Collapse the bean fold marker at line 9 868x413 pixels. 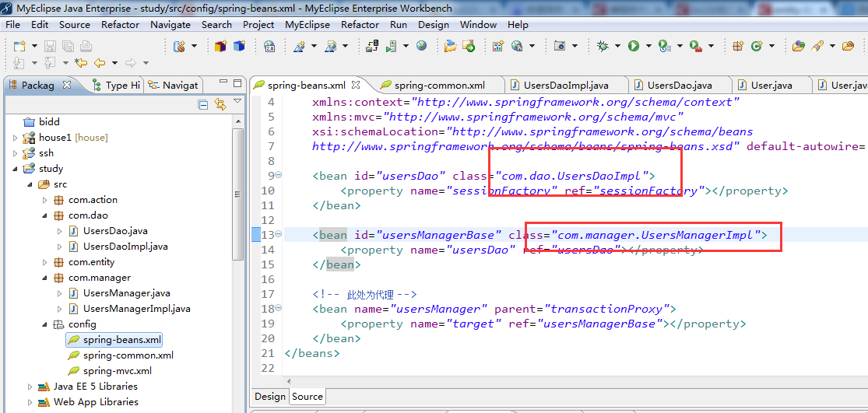(x=279, y=175)
